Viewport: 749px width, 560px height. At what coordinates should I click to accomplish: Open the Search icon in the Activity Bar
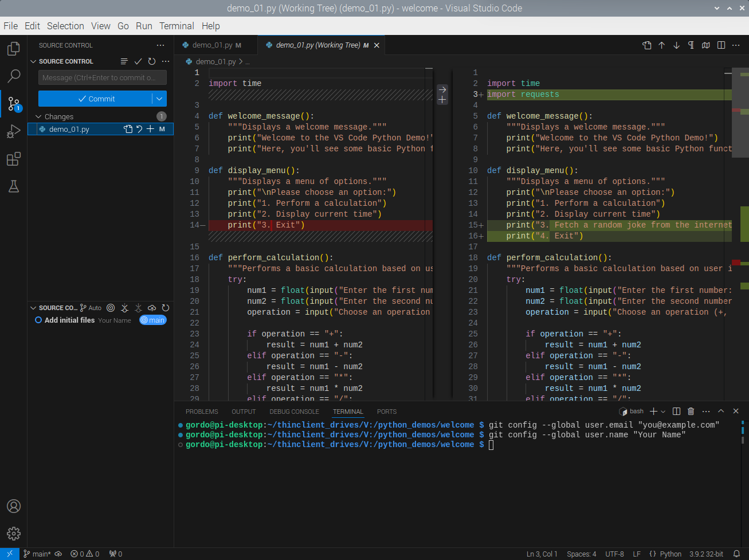click(13, 76)
